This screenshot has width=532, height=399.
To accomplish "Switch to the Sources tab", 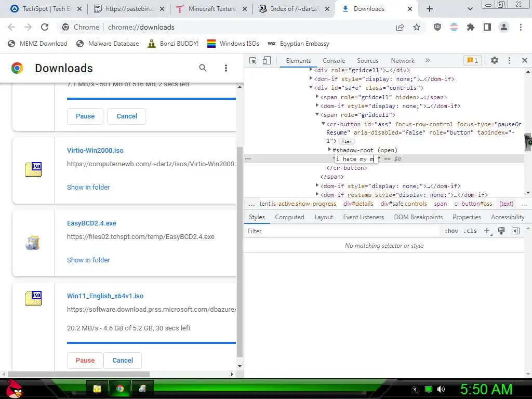I will point(367,60).
